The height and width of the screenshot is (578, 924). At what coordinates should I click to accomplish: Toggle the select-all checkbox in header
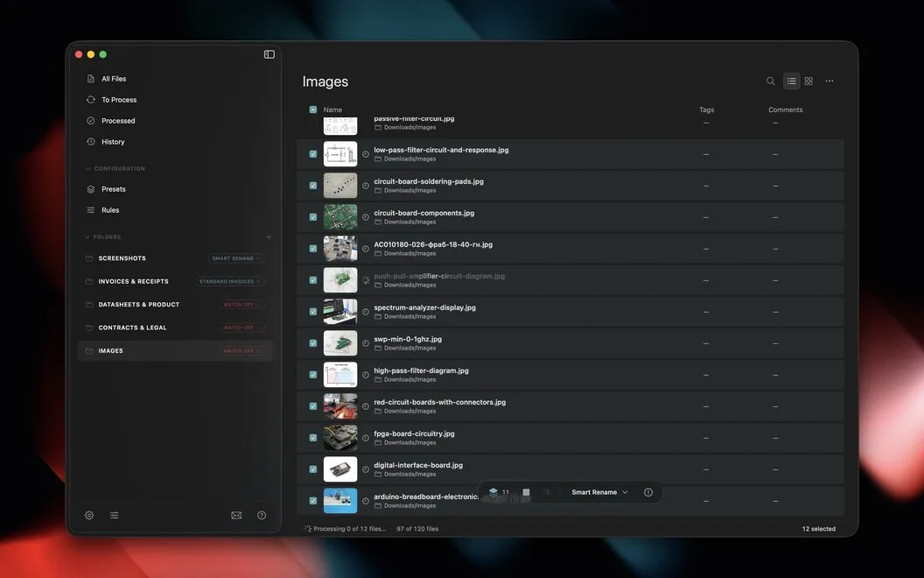click(313, 109)
